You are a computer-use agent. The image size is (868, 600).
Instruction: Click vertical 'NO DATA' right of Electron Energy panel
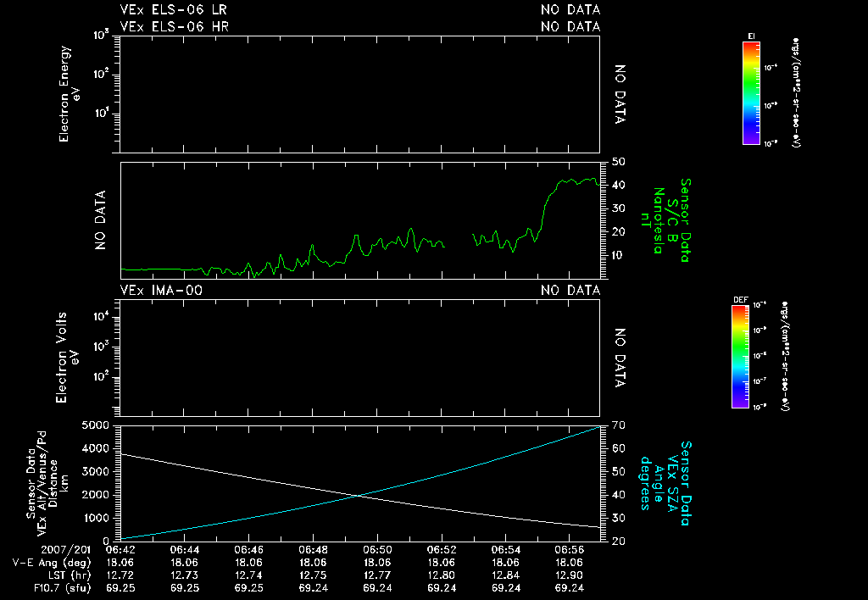pos(620,94)
